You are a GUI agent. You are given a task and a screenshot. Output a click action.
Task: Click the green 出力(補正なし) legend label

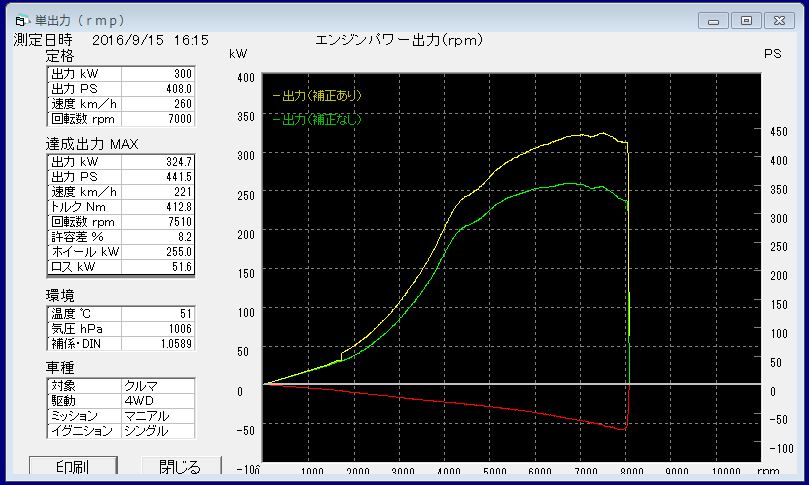pyautogui.click(x=316, y=119)
